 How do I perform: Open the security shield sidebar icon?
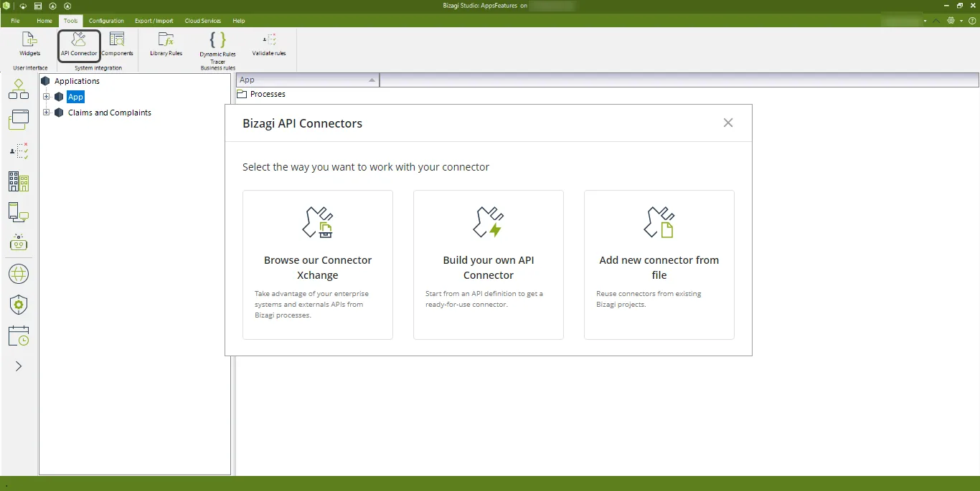(x=19, y=305)
